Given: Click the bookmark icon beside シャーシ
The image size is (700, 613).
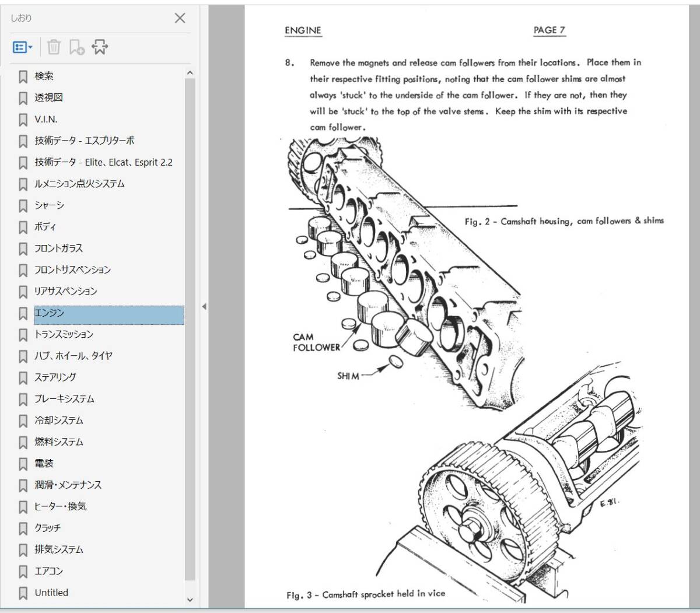Looking at the screenshot, I should pos(23,206).
